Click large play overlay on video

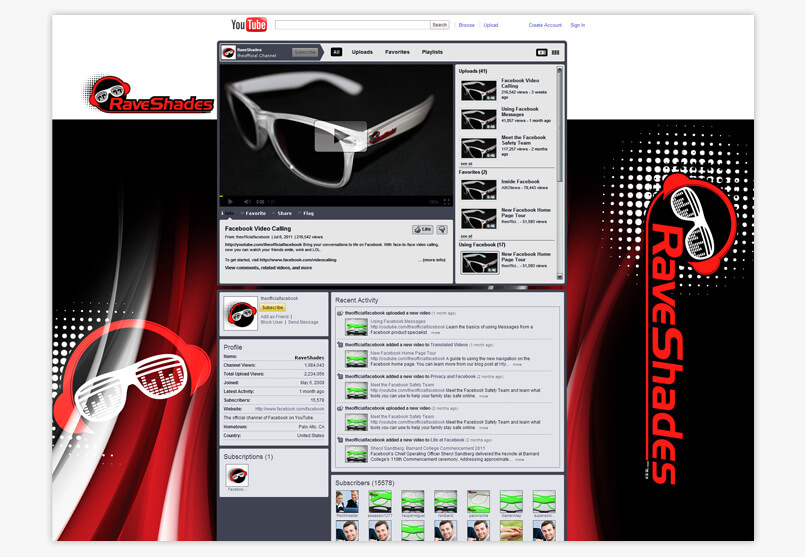[340, 137]
